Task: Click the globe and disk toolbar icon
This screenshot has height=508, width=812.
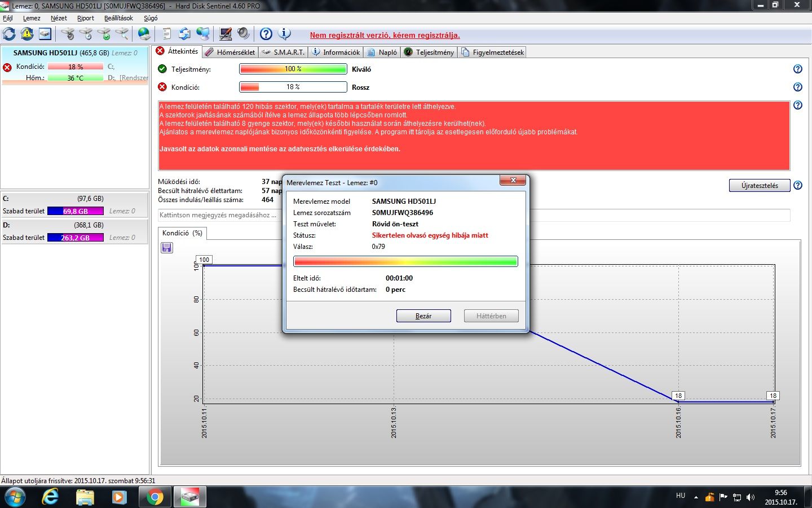Action: pyautogui.click(x=145, y=34)
